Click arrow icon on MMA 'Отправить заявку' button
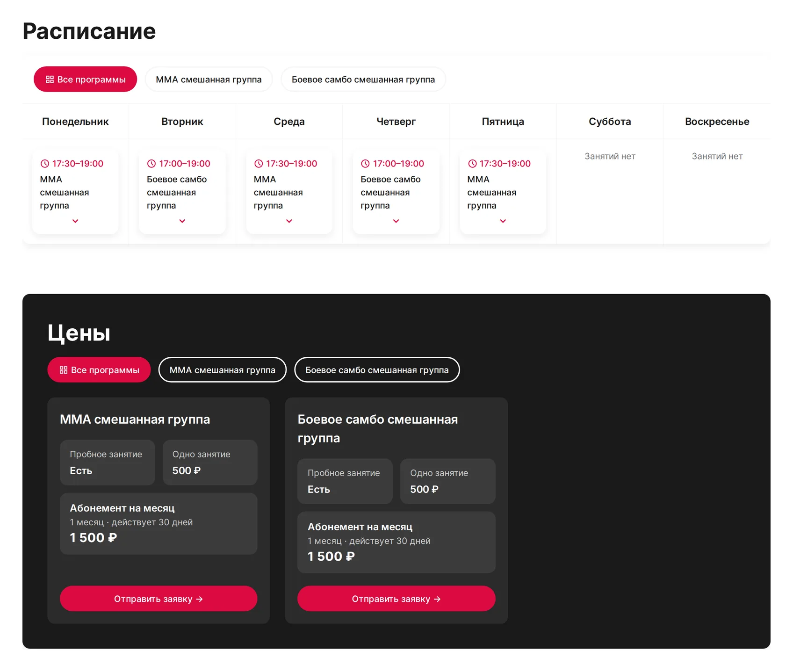The width and height of the screenshot is (793, 672). tap(200, 599)
